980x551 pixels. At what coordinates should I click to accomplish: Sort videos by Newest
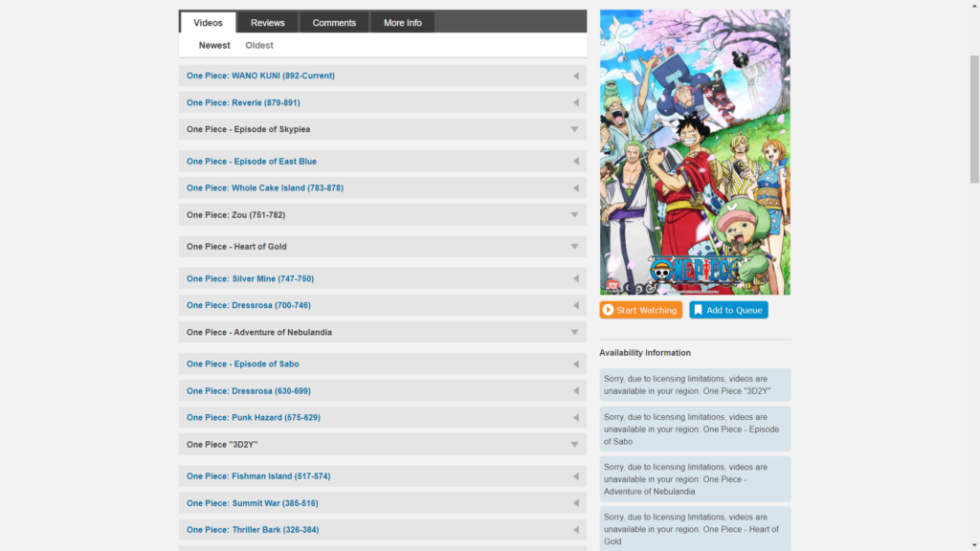[x=214, y=45]
